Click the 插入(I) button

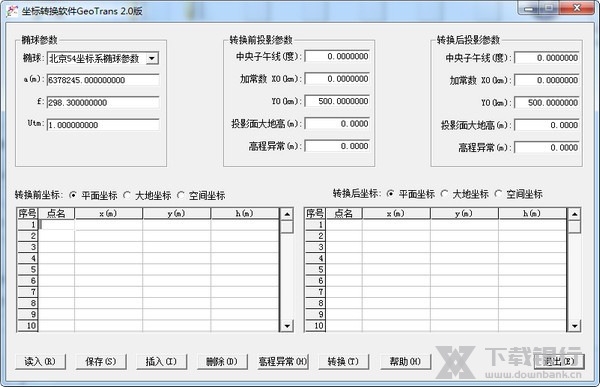click(161, 362)
